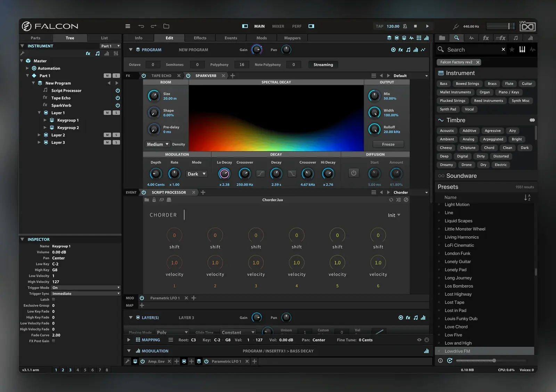The height and width of the screenshot is (392, 556).
Task: Mute Layer 2 with M button
Action: [107, 135]
